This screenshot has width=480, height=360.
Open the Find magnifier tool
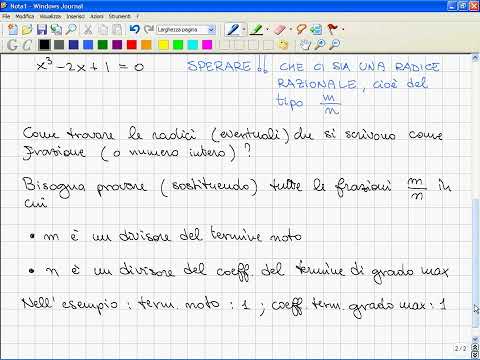[x=71, y=30]
